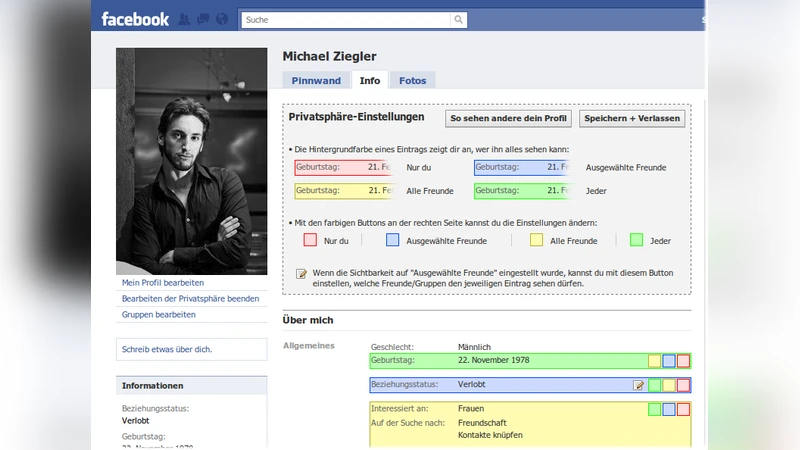The image size is (800, 450).
Task: Set Beziehungsstatus visibility to green Jeder
Action: (655, 385)
